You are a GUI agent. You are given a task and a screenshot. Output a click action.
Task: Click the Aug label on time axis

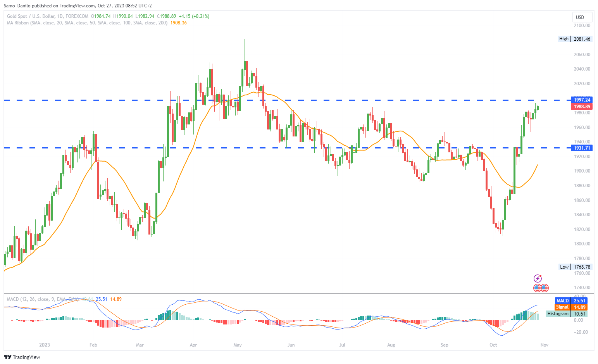(391, 345)
